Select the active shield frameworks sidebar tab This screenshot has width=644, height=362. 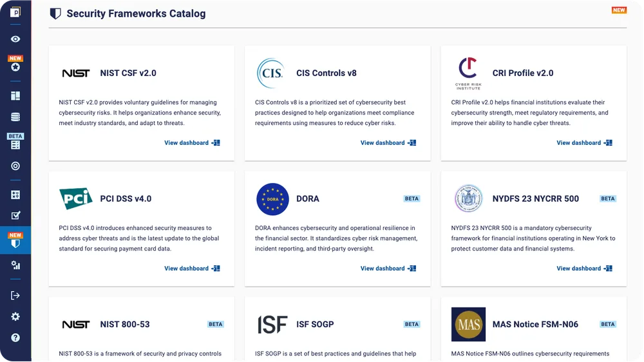[15, 243]
